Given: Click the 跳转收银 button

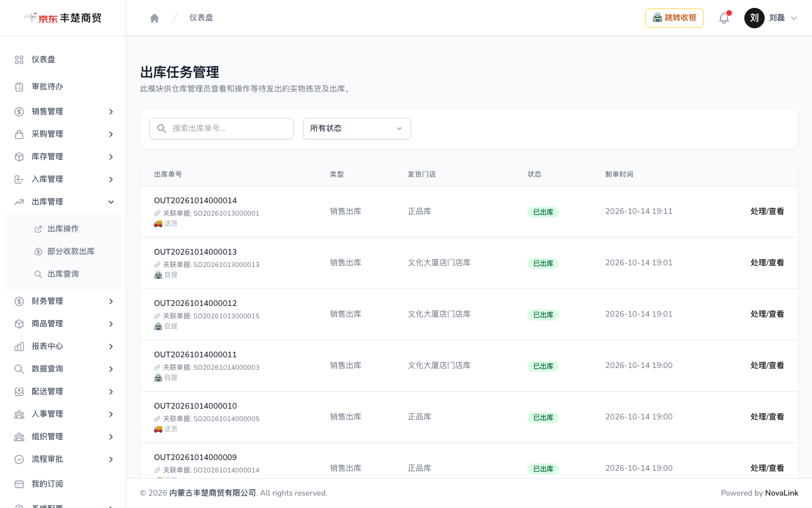Looking at the screenshot, I should (674, 18).
